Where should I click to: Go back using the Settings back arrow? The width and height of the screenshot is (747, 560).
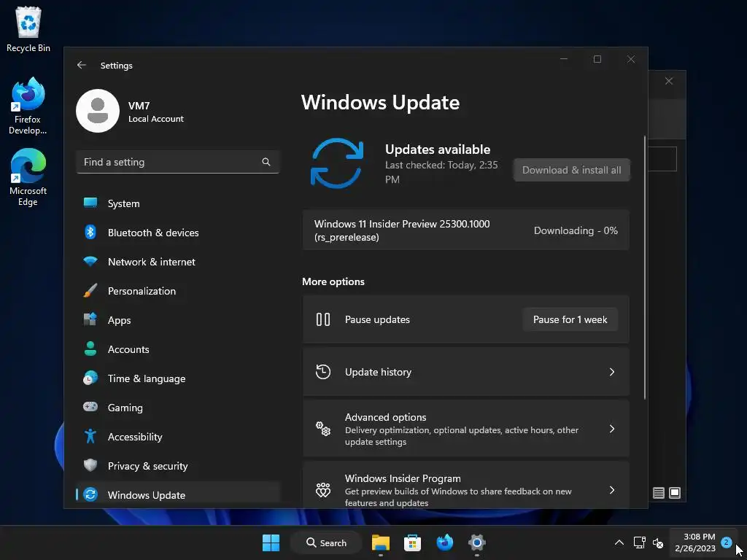pos(82,65)
